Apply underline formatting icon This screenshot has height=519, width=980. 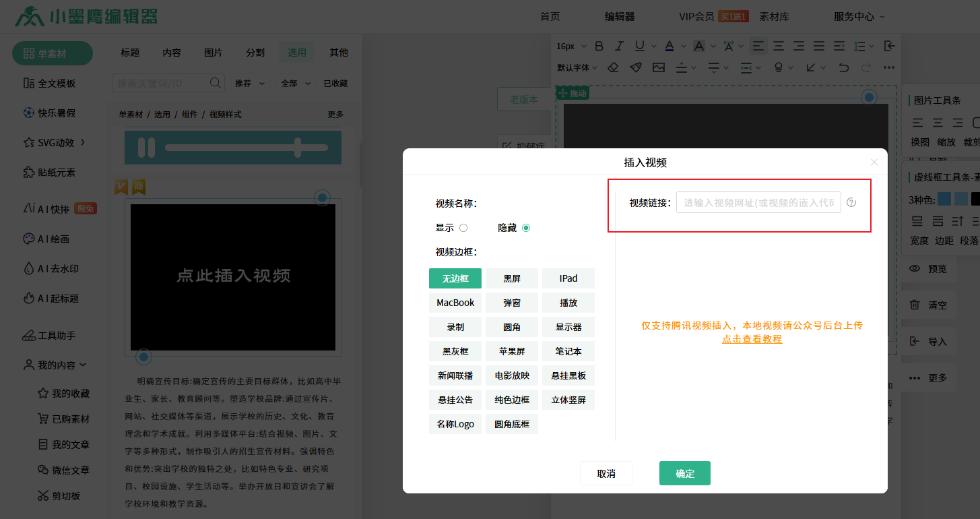[639, 46]
